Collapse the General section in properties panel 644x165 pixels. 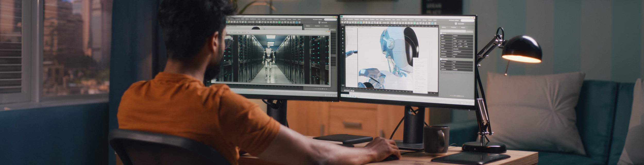(441, 33)
